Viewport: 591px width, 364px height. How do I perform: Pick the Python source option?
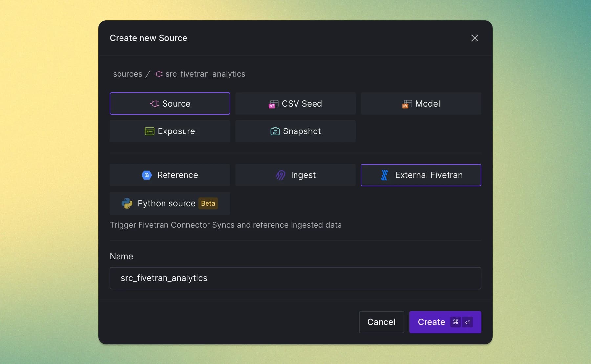[x=170, y=203]
